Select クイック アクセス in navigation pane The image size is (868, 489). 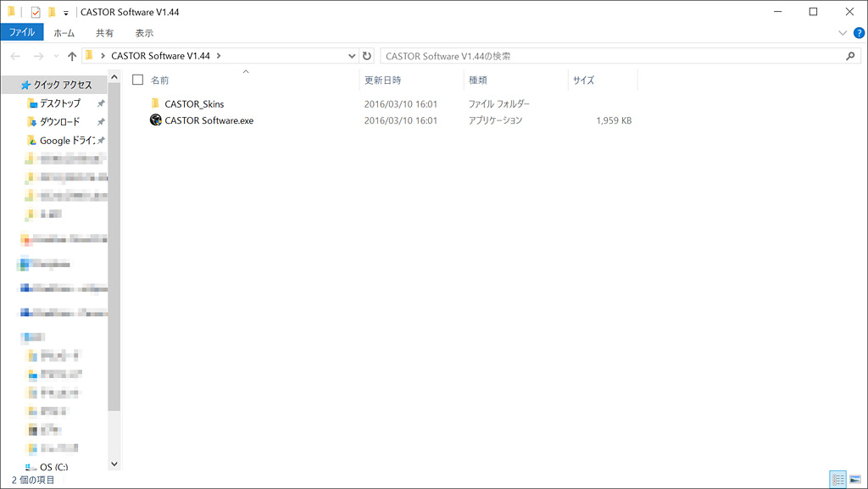(x=62, y=85)
